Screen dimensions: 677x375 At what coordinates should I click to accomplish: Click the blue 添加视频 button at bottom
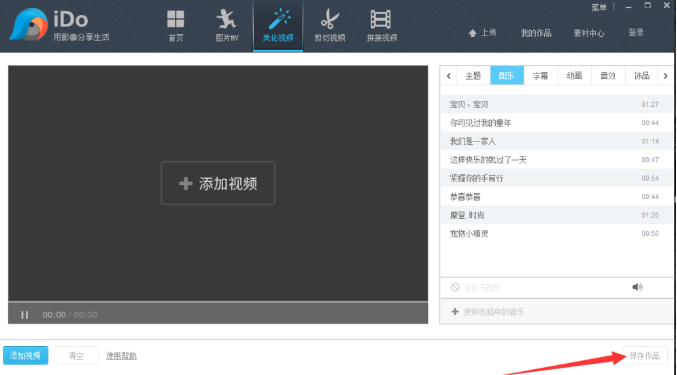pos(25,356)
